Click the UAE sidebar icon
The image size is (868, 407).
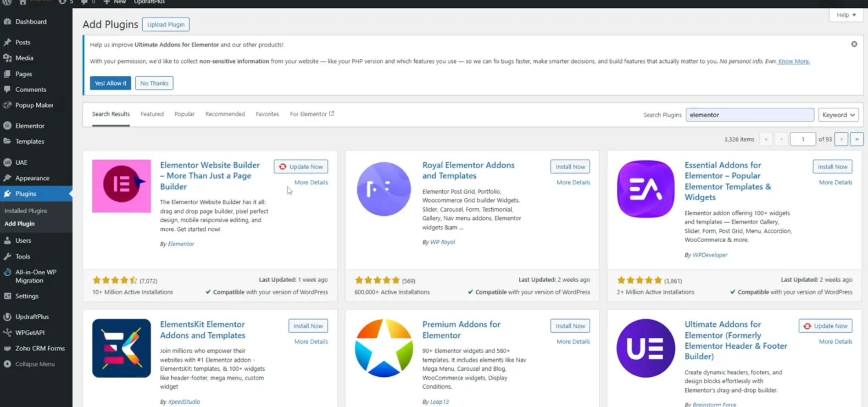pos(7,162)
